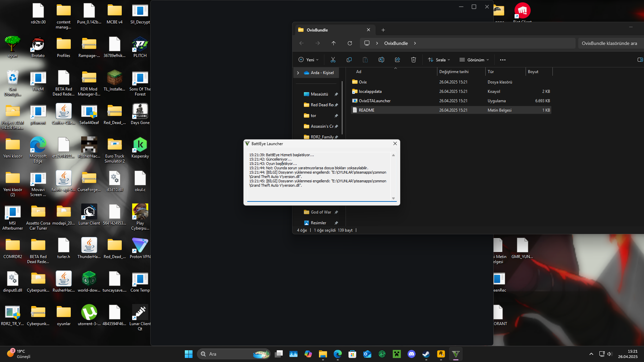
Task: Expand the Arda - Kişisel tree node
Action: pyautogui.click(x=298, y=73)
